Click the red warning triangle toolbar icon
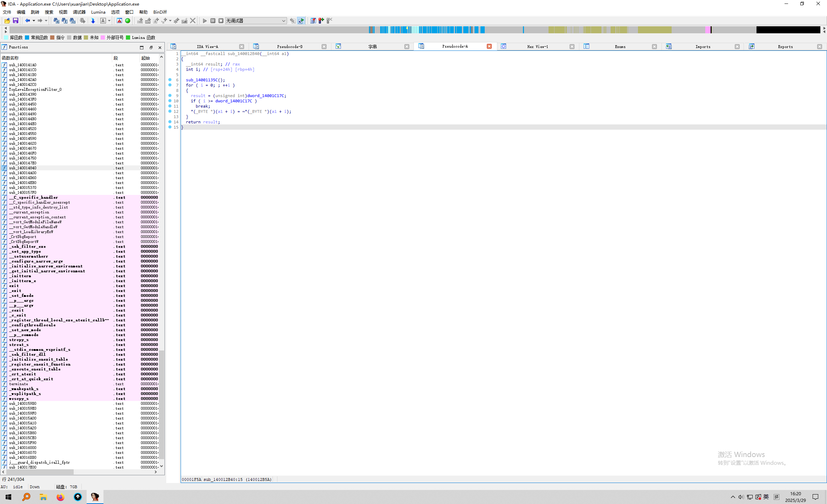Image resolution: width=827 pixels, height=504 pixels. (120, 21)
